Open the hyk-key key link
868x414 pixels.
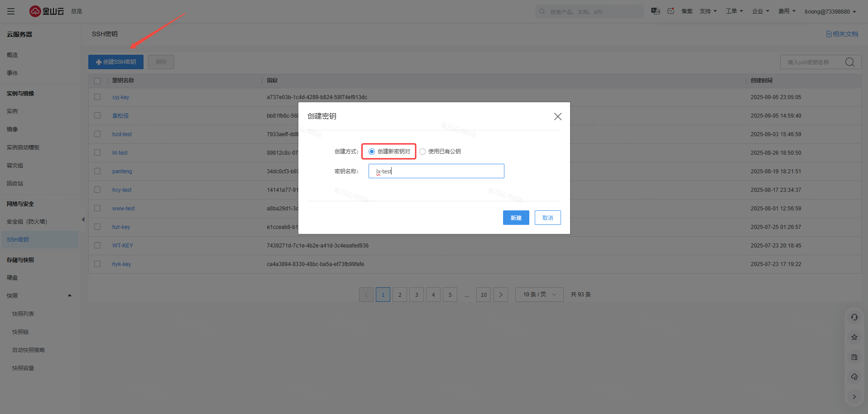click(x=122, y=264)
